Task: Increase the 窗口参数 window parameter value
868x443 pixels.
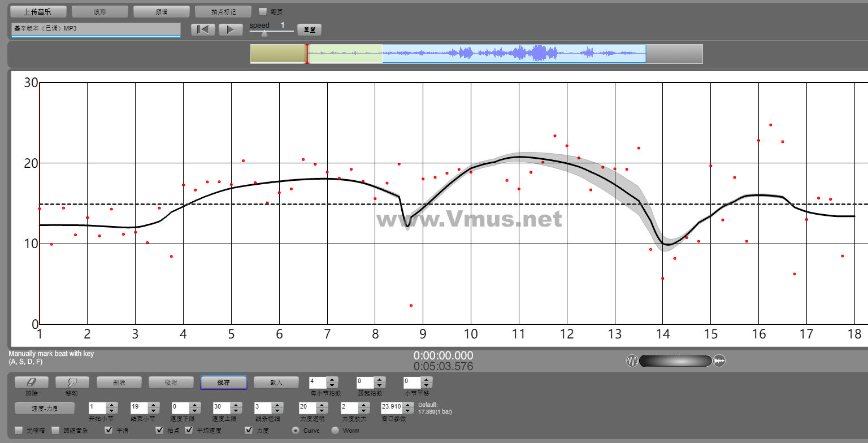Action: (x=407, y=405)
